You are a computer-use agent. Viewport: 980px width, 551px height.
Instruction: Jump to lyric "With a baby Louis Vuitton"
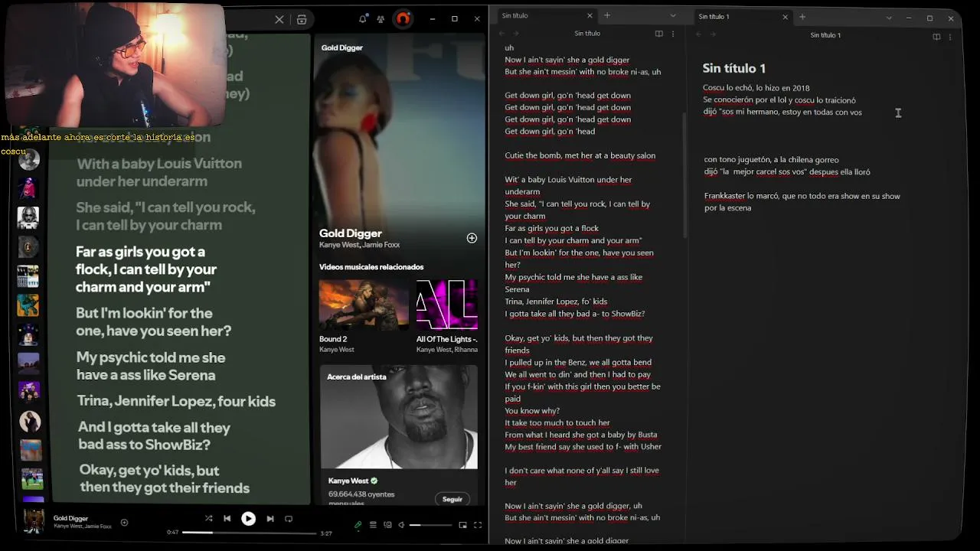click(159, 172)
